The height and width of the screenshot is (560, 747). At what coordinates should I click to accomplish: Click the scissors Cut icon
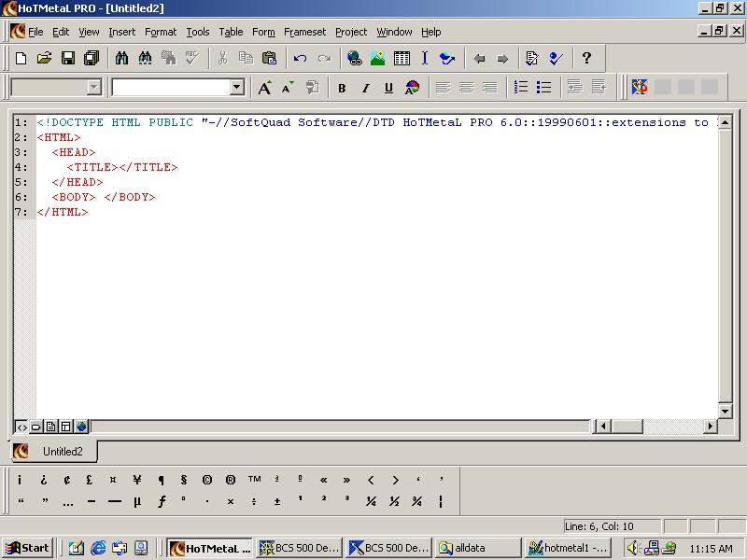(222, 59)
